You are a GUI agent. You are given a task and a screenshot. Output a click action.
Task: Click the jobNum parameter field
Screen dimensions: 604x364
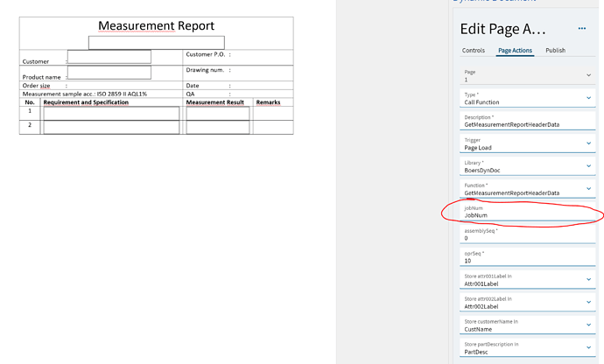527,212
